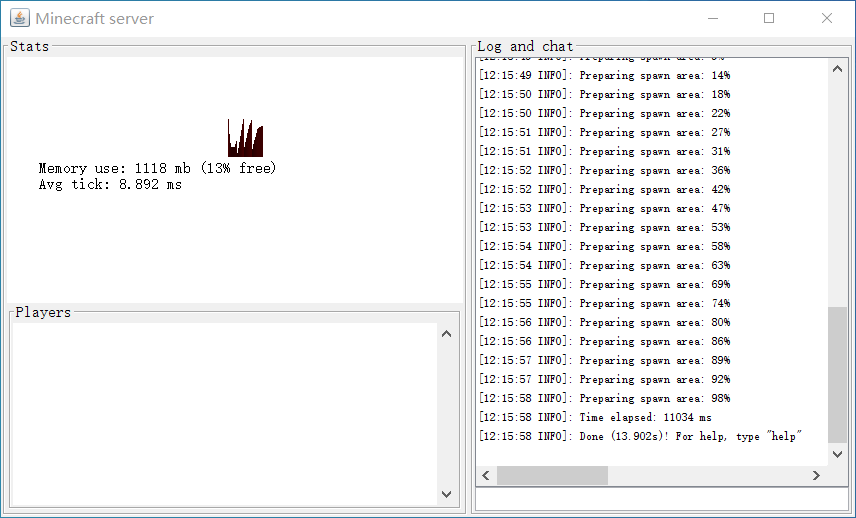The width and height of the screenshot is (856, 518).
Task: Click the "Players" panel title
Action: pyautogui.click(x=43, y=312)
